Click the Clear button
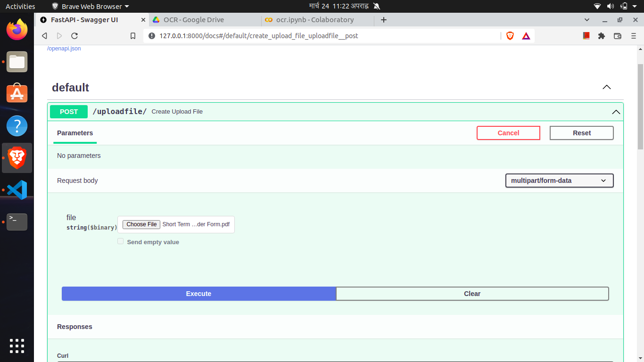 point(472,294)
